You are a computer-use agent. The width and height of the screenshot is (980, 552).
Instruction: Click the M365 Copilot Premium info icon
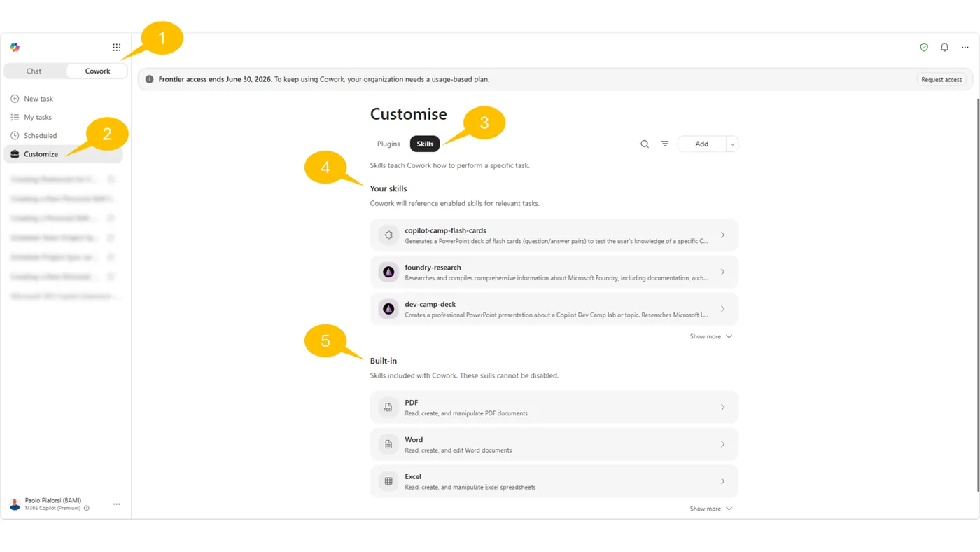tap(87, 508)
